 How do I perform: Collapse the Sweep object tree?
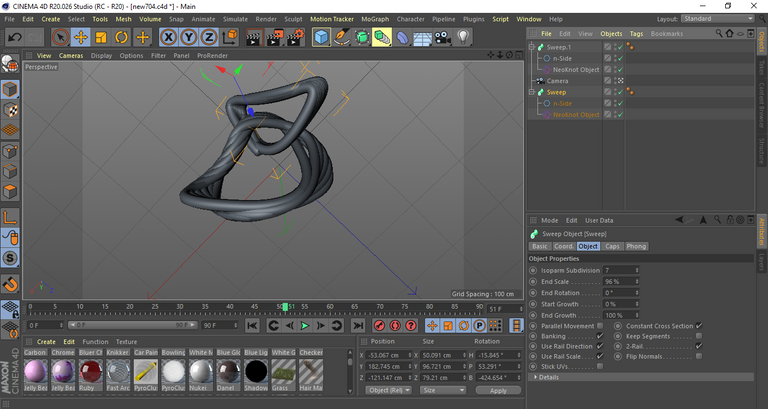pos(532,92)
